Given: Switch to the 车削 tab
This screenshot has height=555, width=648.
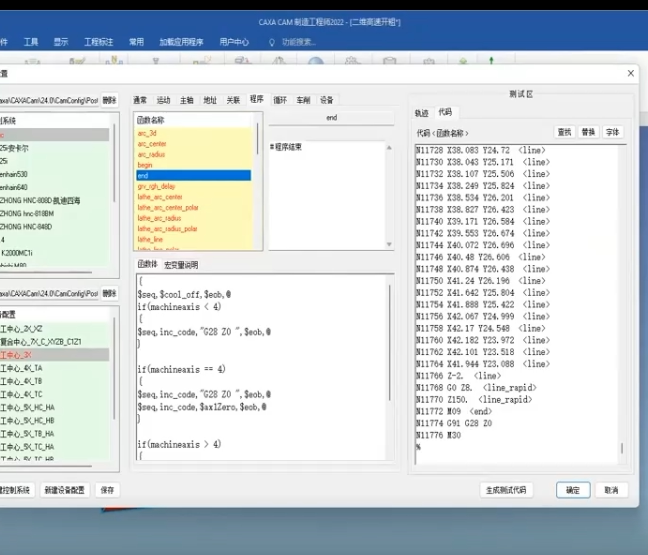Looking at the screenshot, I should click(x=303, y=100).
